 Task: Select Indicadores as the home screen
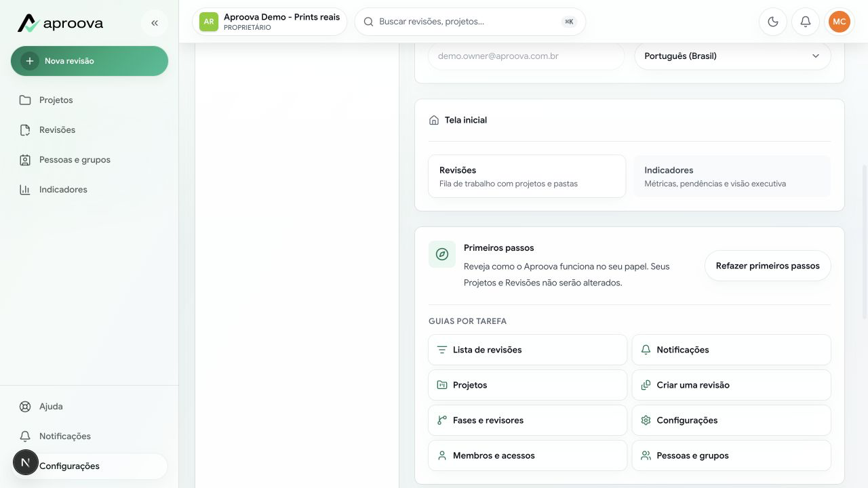(x=732, y=176)
